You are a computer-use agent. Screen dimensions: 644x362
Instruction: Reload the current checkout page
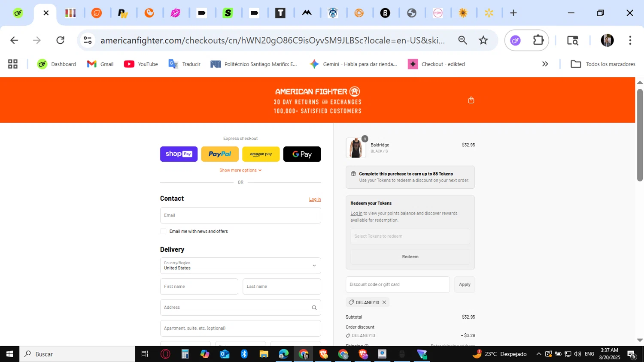click(61, 40)
